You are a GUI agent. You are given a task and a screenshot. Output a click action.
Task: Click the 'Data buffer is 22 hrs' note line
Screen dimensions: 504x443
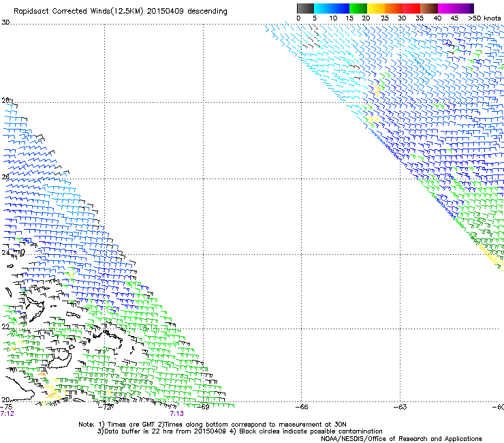(240, 431)
